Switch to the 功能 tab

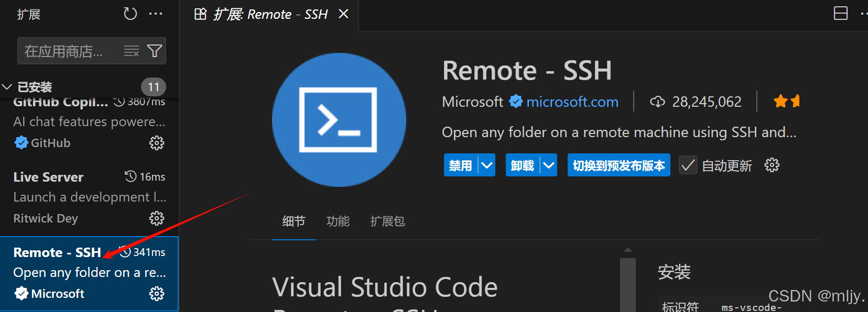pyautogui.click(x=338, y=221)
